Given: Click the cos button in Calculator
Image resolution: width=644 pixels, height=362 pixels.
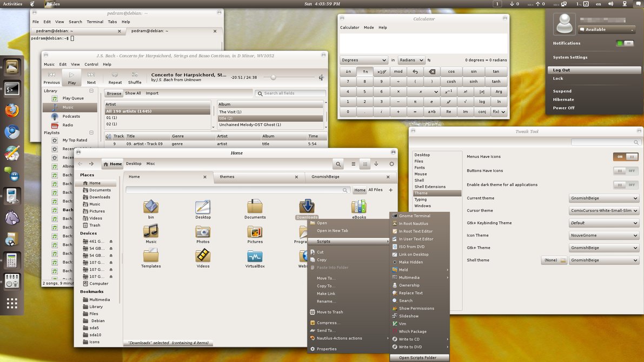Looking at the screenshot, I should [x=451, y=71].
